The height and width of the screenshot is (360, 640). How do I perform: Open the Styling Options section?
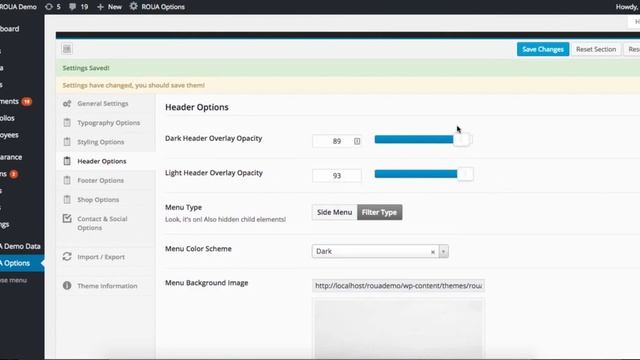[x=106, y=142]
